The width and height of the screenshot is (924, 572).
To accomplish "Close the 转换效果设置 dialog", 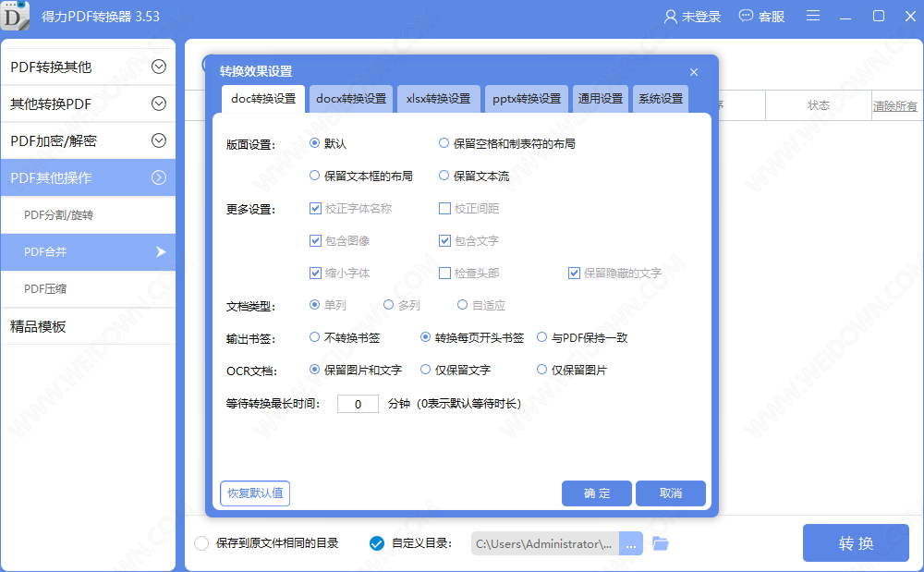I will pyautogui.click(x=694, y=72).
